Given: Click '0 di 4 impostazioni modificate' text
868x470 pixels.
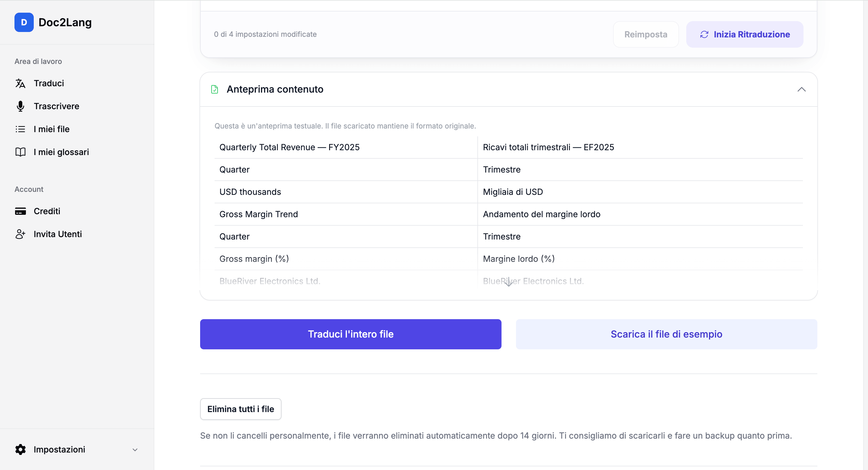Looking at the screenshot, I should (265, 34).
